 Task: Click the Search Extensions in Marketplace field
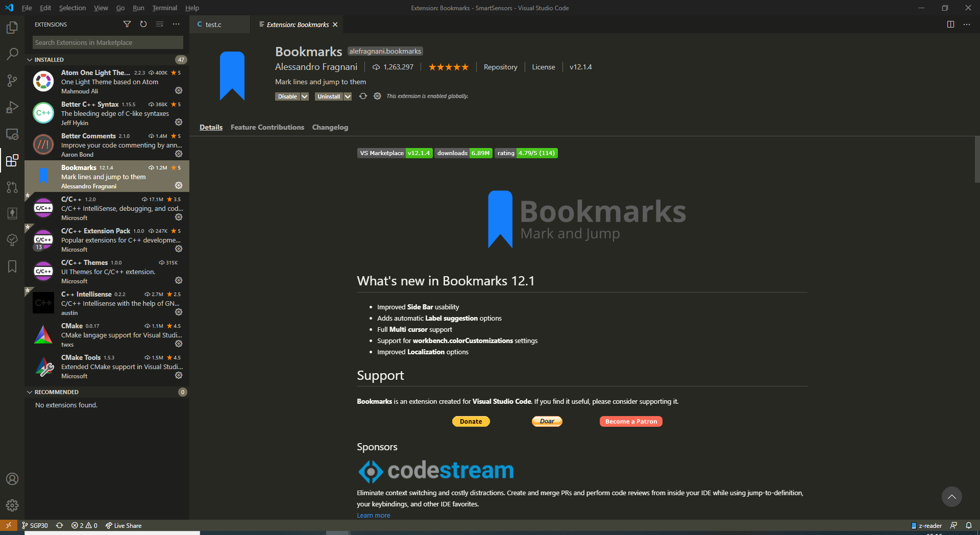[x=108, y=42]
